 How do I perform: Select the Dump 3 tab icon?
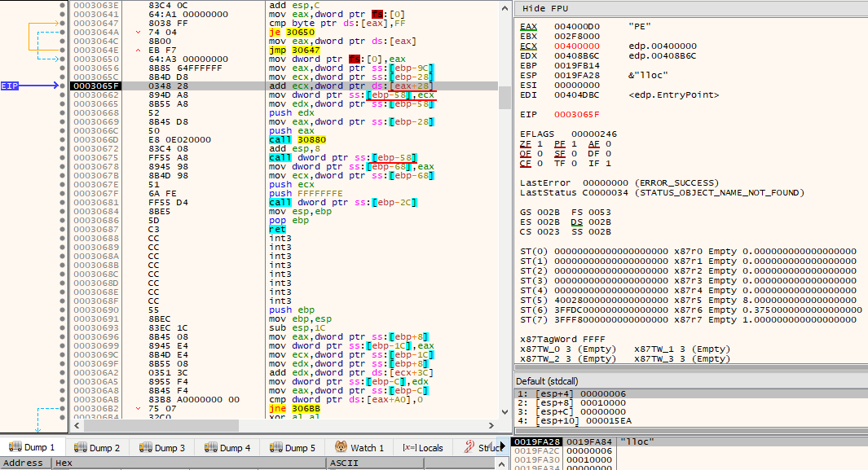coord(146,447)
